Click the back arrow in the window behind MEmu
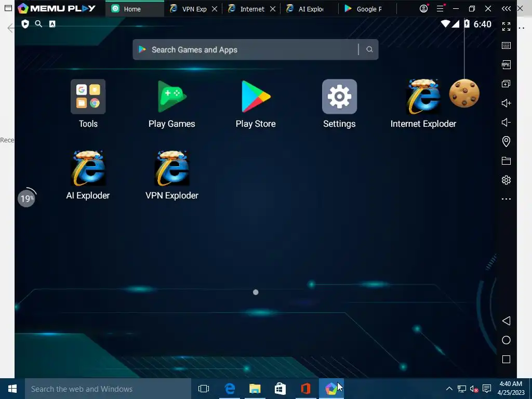 click(x=10, y=28)
